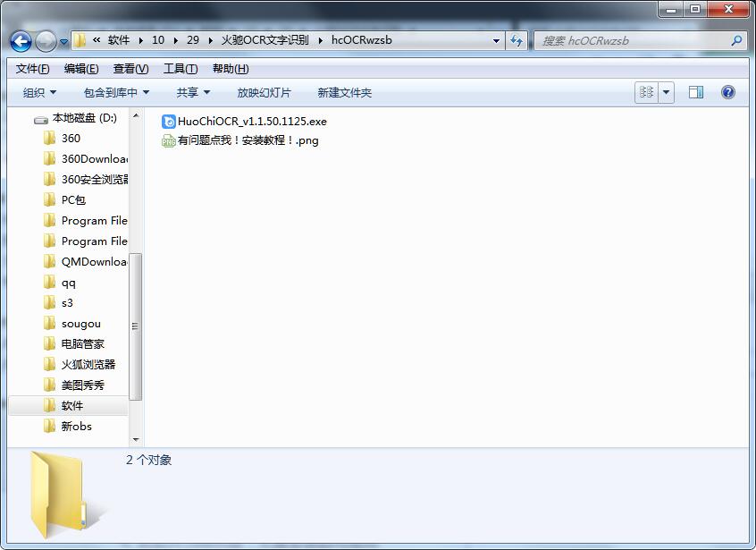
Task: Click the Forward navigation arrow button
Action: click(x=46, y=41)
